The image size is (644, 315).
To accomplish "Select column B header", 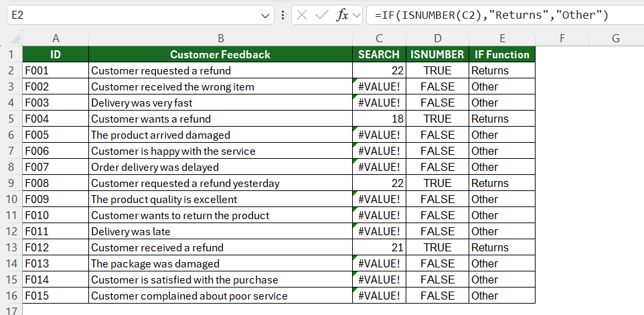I will 220,39.
